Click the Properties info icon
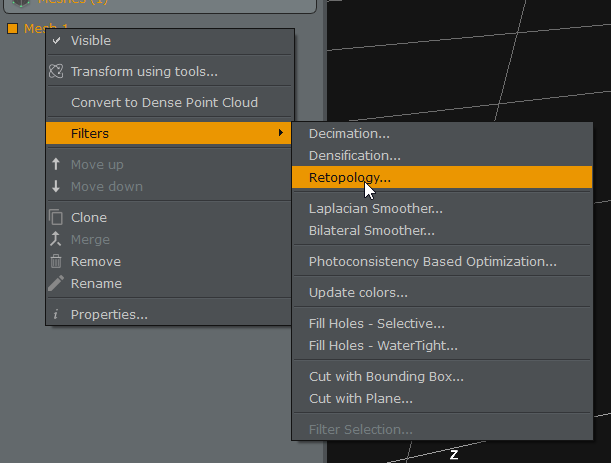The image size is (611, 463). (x=56, y=314)
